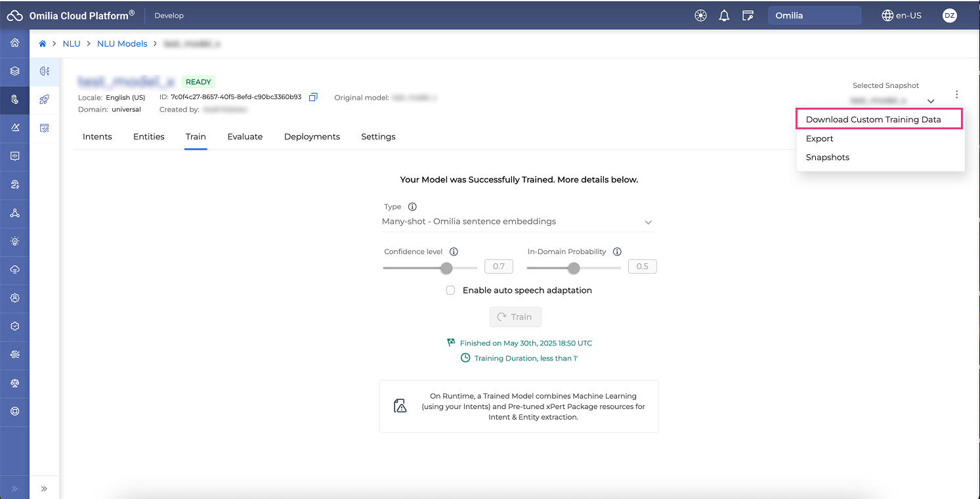Open the en-US language selector
Viewport: 980px width, 499px height.
tap(902, 16)
